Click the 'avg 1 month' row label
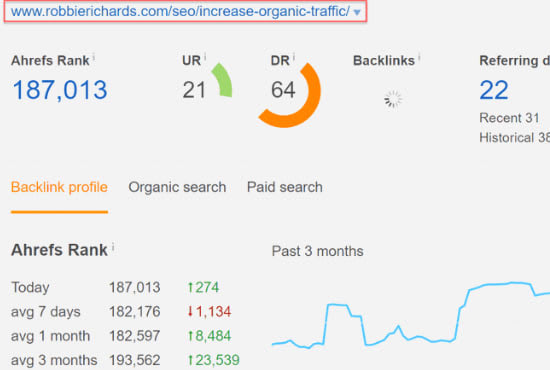 [x=51, y=336]
